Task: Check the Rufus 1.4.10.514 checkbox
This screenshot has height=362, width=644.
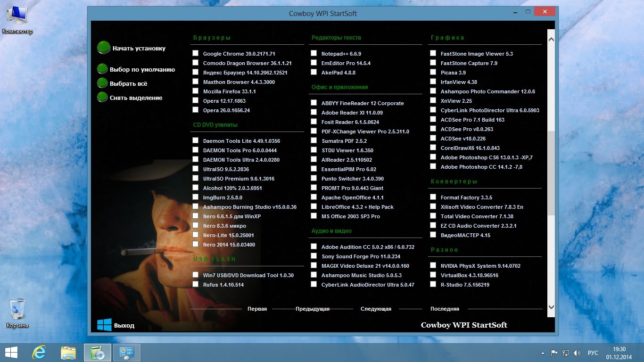Action: [196, 284]
